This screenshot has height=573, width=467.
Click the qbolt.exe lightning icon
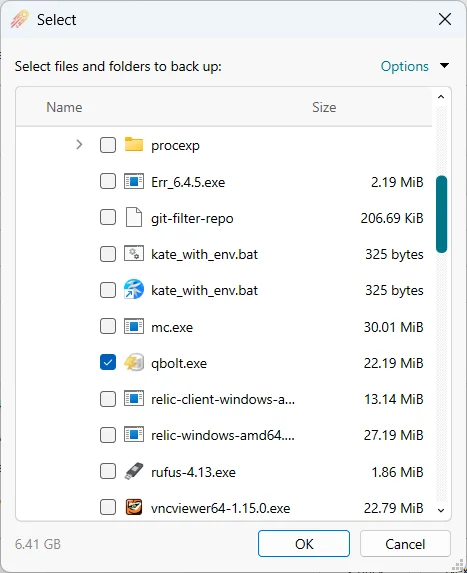coord(134,363)
